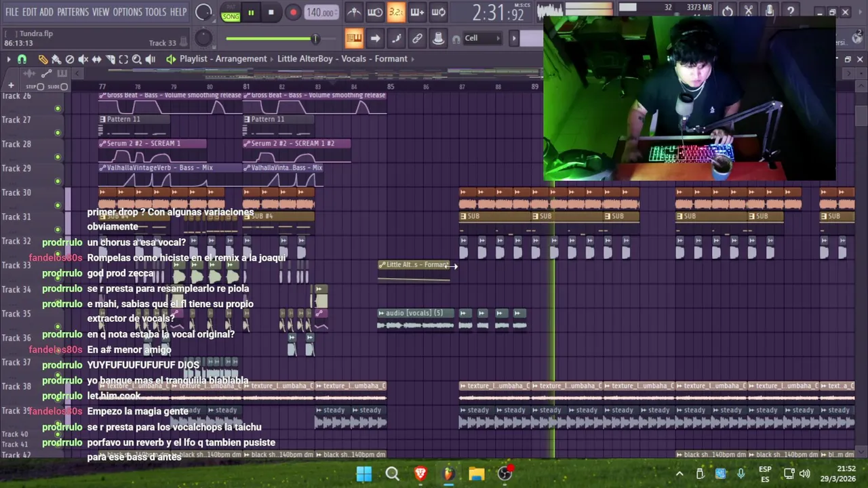Screen dimensions: 868x488
Task: Open the EDIT menu
Action: pyautogui.click(x=30, y=12)
